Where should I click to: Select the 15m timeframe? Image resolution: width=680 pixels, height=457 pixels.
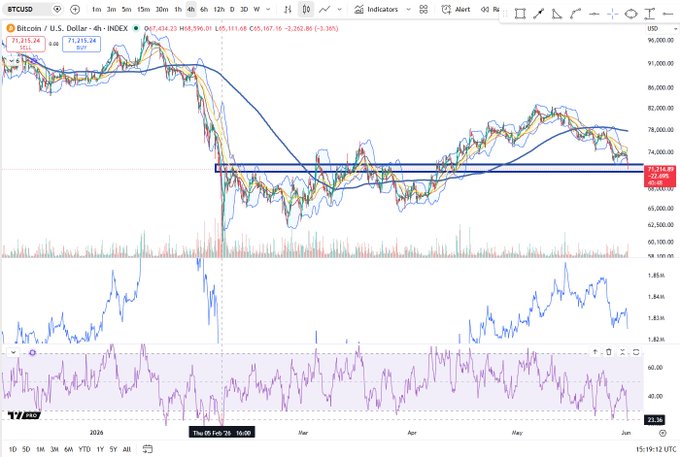(x=143, y=9)
